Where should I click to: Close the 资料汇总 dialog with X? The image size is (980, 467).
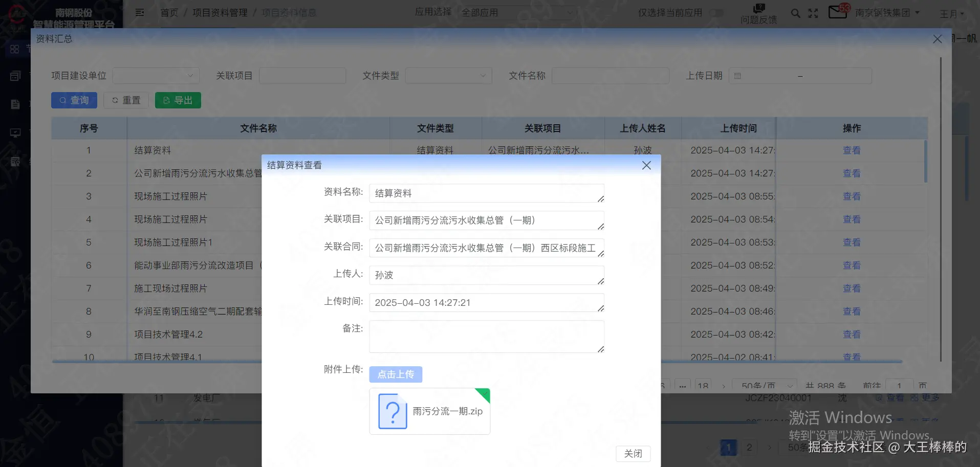pyautogui.click(x=937, y=39)
